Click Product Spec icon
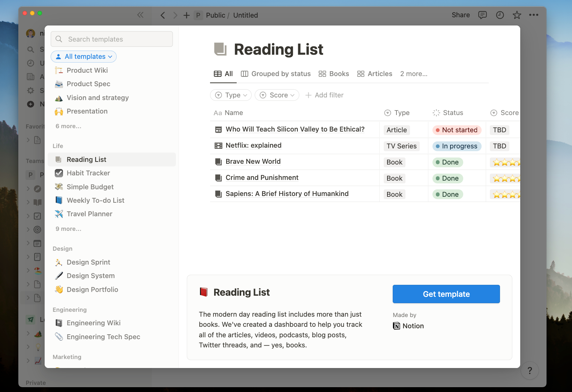This screenshot has width=572, height=392. 59,84
